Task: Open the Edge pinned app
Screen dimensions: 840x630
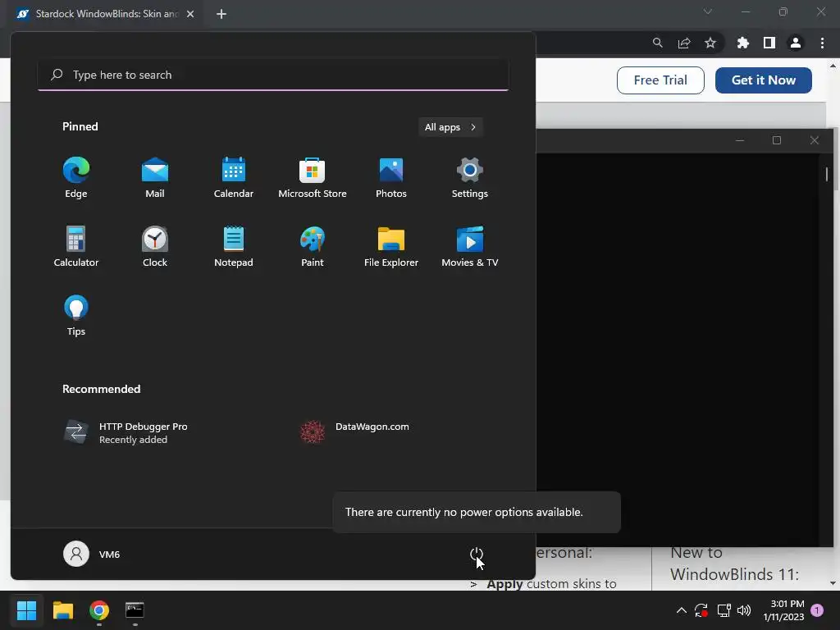Action: [76, 178]
